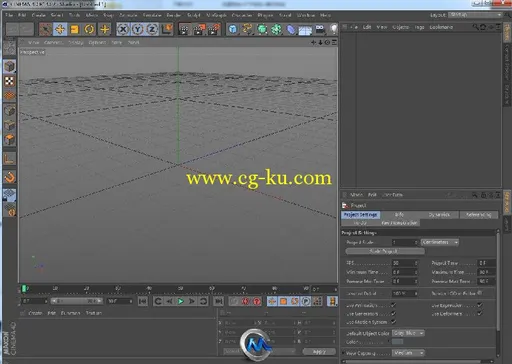Add a light object bulb icon

pyautogui.click(x=333, y=29)
